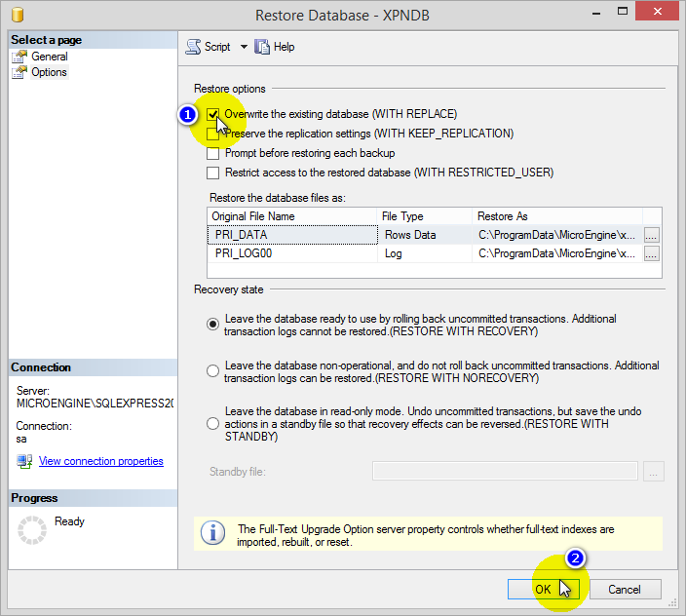Browse for PRI_DATA restore path
Image resolution: width=686 pixels, height=616 pixels.
click(652, 235)
